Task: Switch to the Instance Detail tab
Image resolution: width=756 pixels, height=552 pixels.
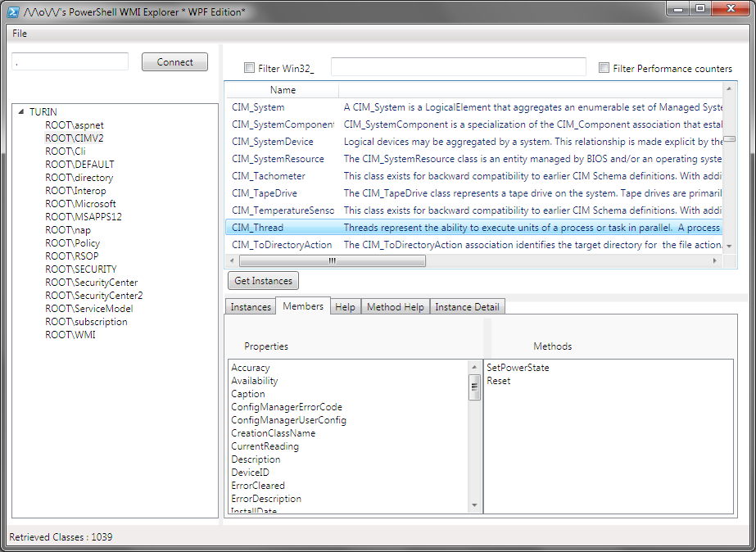Action: click(x=467, y=307)
